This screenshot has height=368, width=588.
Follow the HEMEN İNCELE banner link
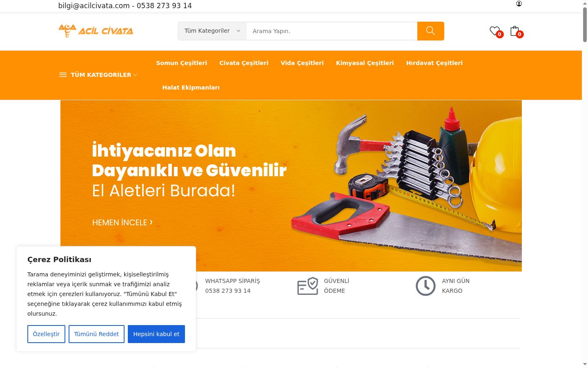pyautogui.click(x=122, y=222)
